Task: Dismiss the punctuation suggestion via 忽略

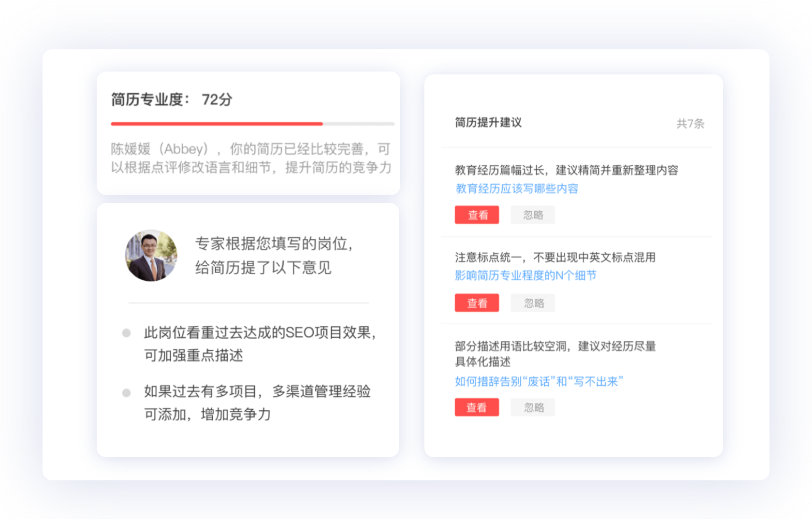Action: coord(532,303)
